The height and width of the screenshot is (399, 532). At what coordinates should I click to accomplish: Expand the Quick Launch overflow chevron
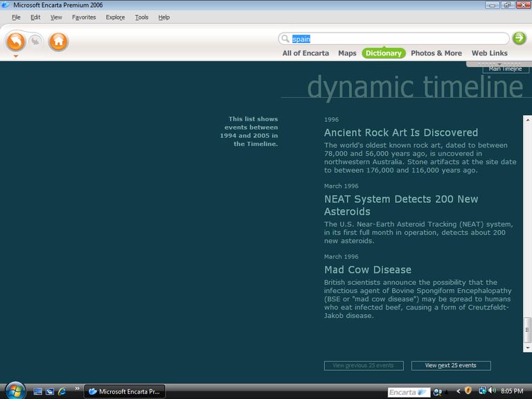pos(77,389)
